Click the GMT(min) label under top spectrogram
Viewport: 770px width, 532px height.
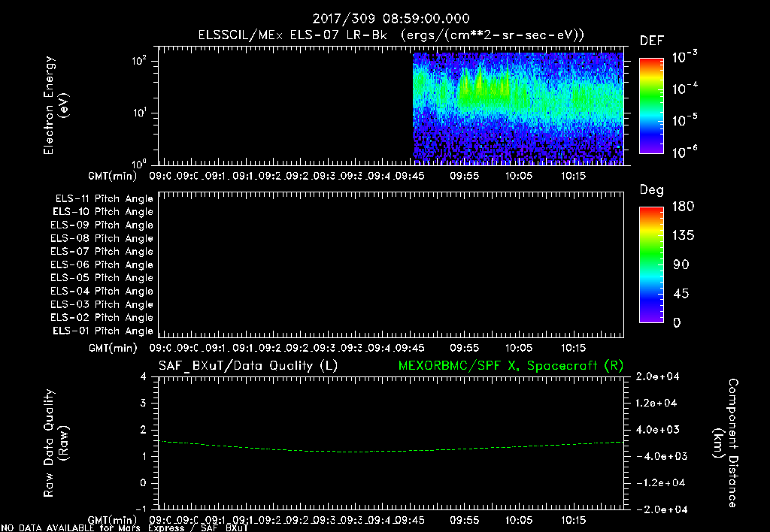113,176
